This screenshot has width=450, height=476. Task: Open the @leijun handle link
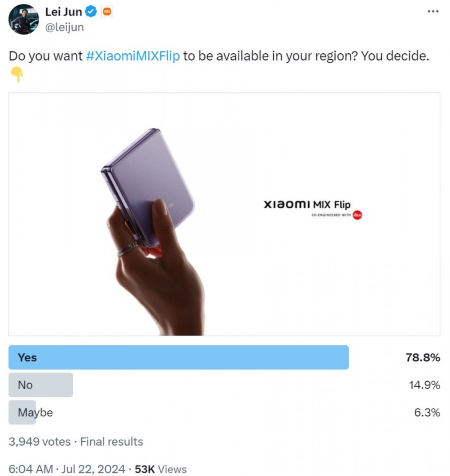click(x=64, y=27)
